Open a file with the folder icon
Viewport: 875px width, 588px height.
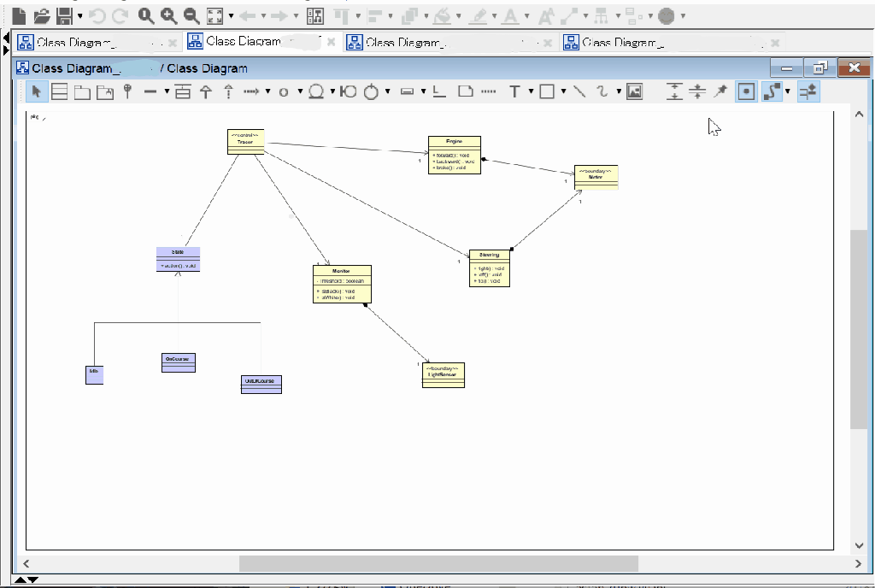pos(41,16)
